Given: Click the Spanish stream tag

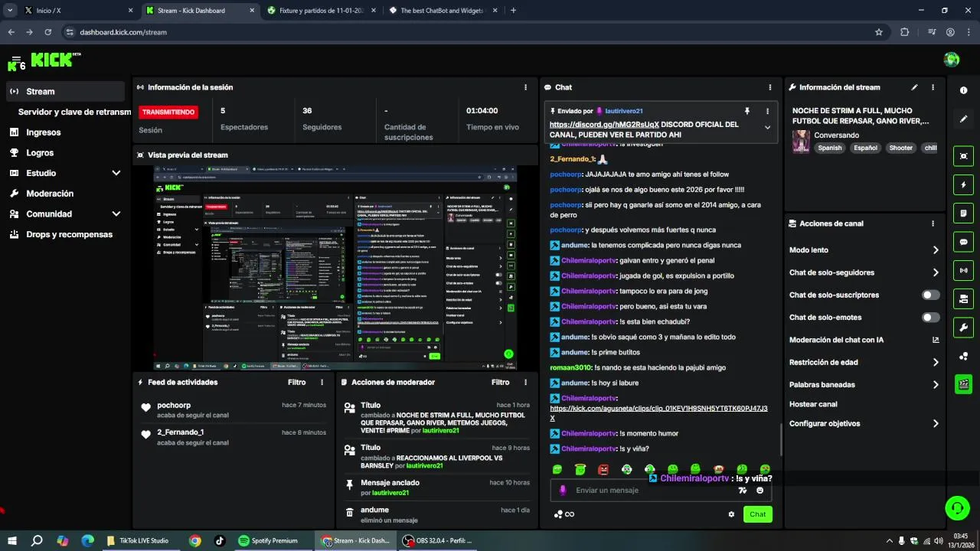Looking at the screenshot, I should 829,148.
